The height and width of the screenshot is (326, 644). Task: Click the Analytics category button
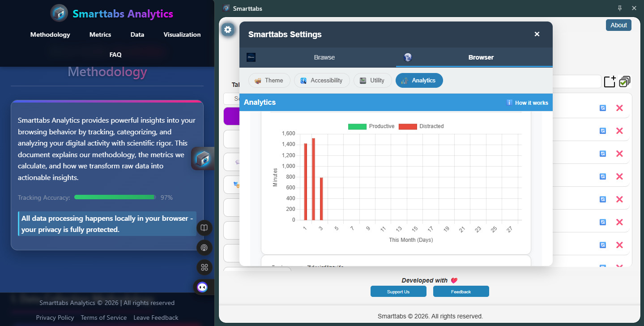pos(419,80)
